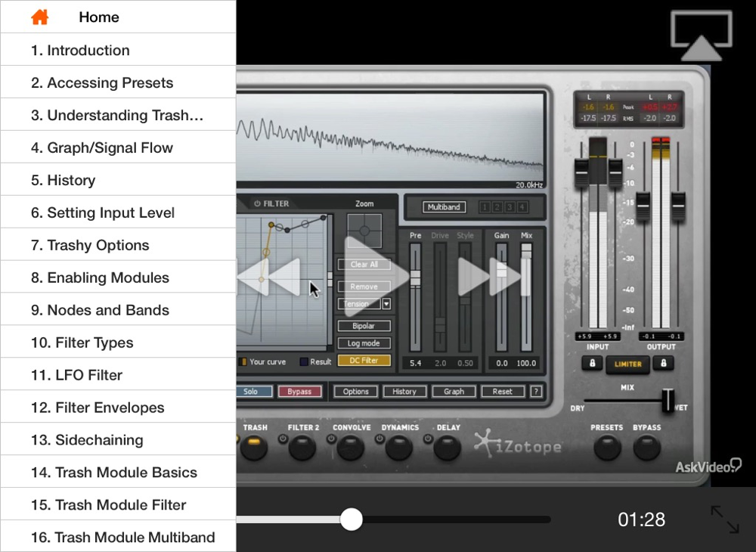Click the Zoom crosshair pad
756x552 pixels.
coord(364,231)
